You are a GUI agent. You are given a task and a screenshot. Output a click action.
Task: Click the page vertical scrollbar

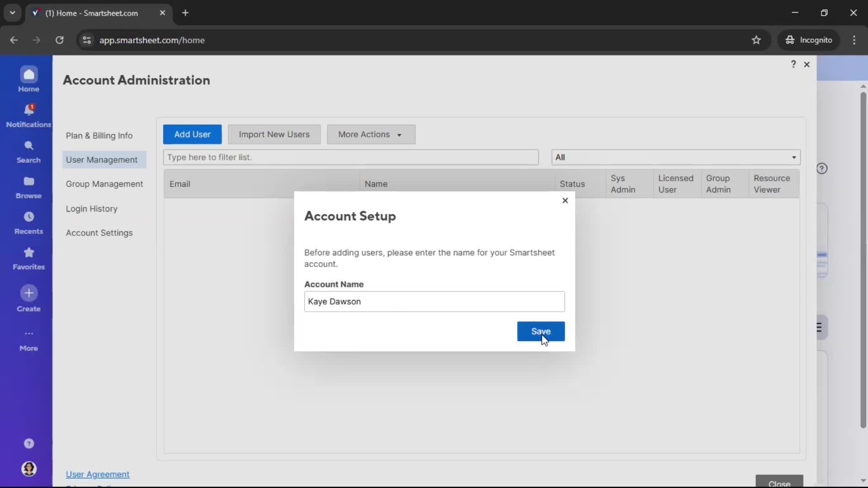pos(863,260)
